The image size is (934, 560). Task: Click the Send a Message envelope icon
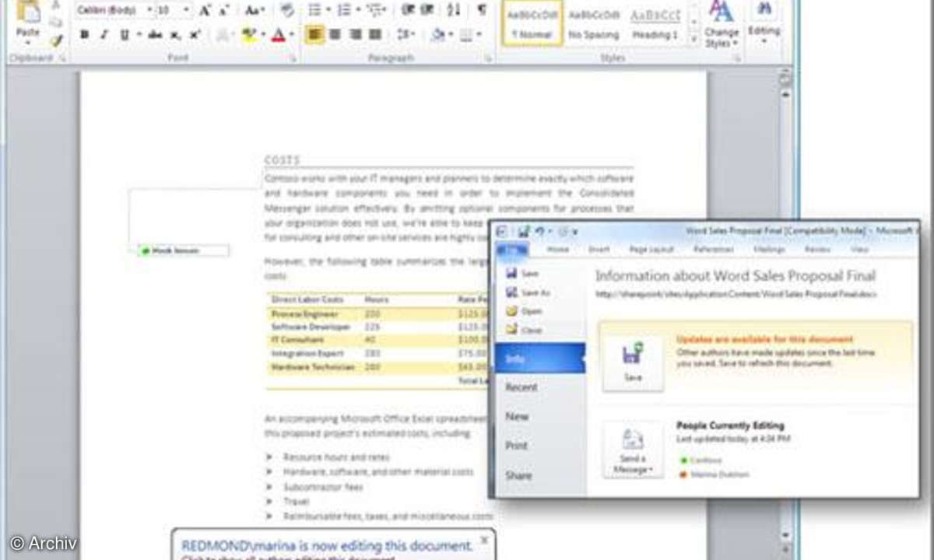coord(633,440)
